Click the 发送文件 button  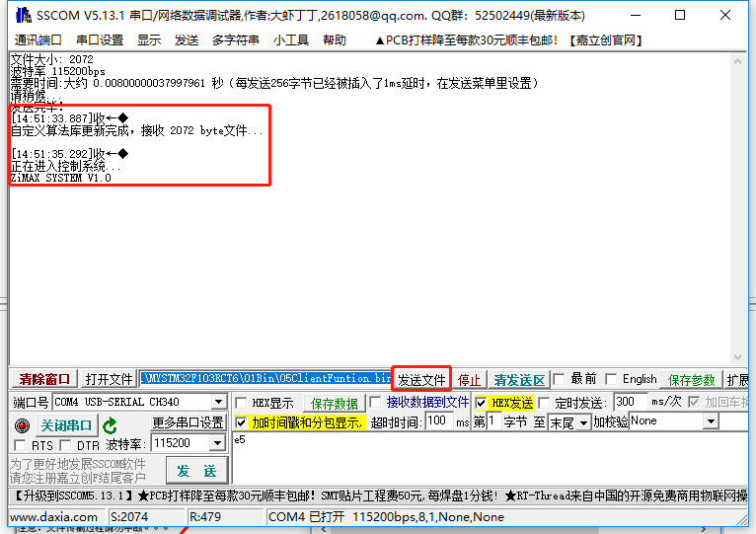pyautogui.click(x=421, y=379)
